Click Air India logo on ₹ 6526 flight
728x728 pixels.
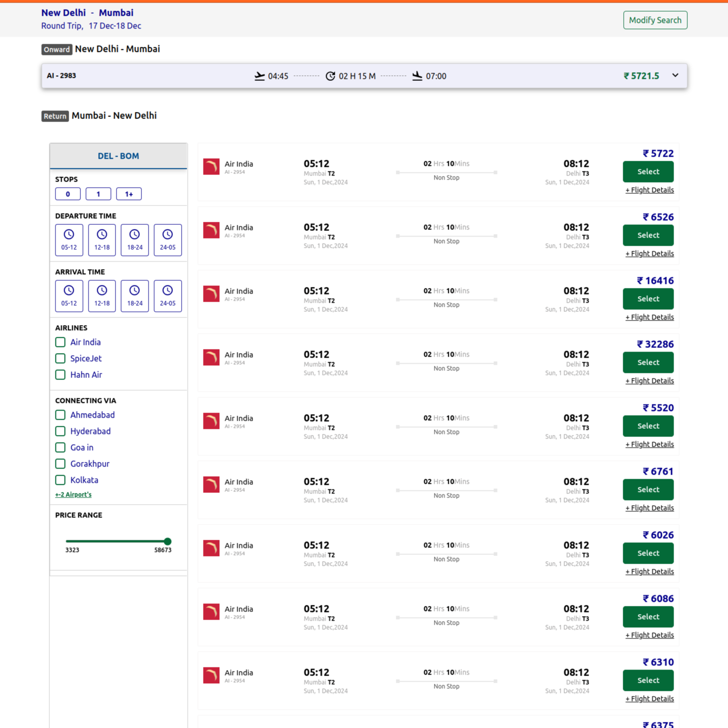211,230
